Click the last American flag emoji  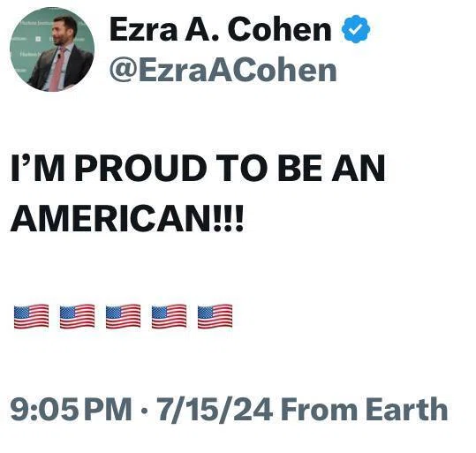[x=215, y=316]
